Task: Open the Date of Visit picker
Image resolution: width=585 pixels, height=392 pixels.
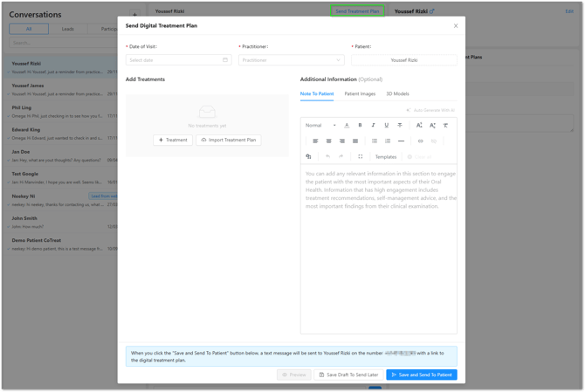Action: point(178,60)
